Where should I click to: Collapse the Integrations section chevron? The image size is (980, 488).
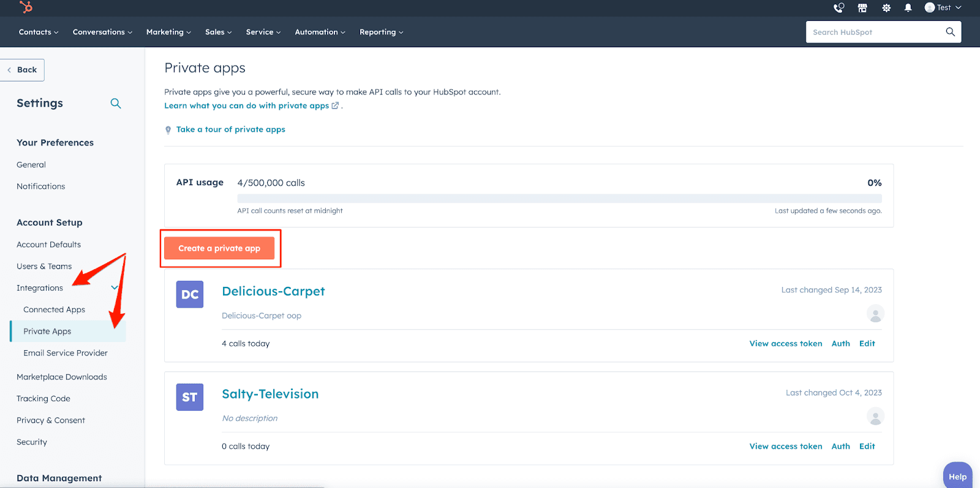tap(115, 288)
